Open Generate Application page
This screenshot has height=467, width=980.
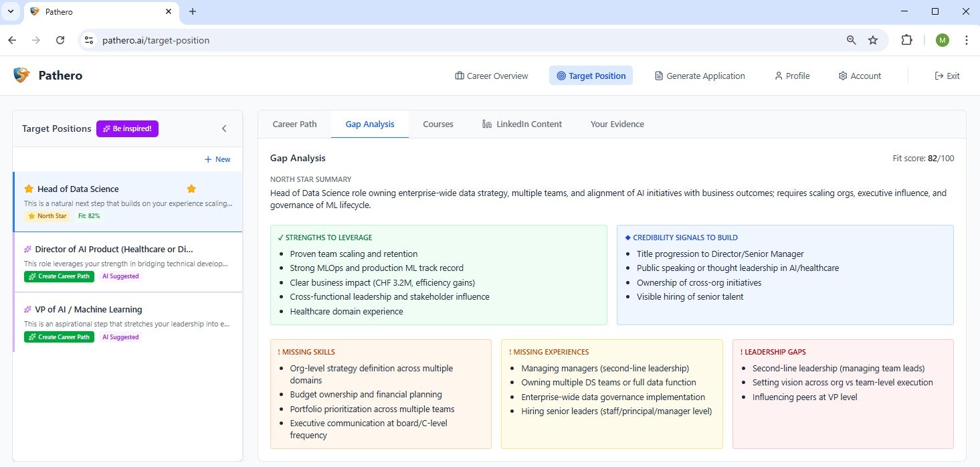point(699,76)
